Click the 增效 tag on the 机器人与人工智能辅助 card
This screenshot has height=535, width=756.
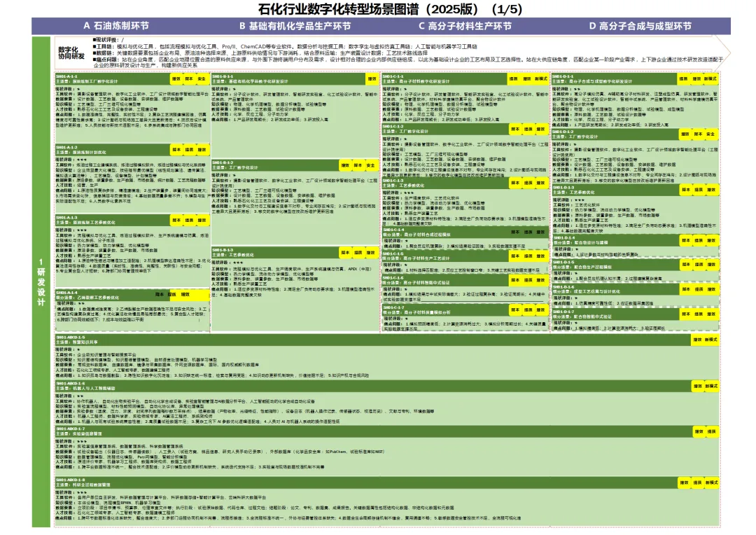[698, 386]
